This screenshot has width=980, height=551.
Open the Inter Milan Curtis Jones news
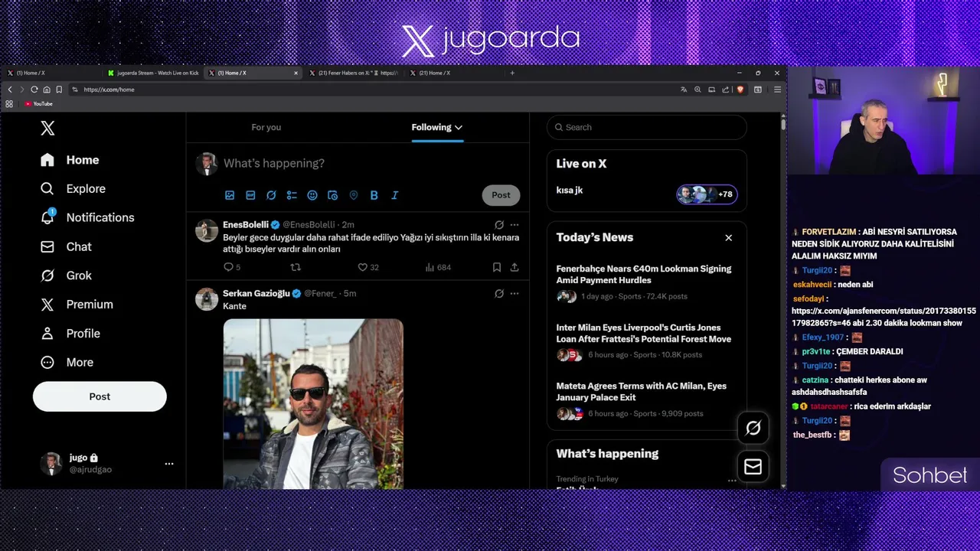point(647,341)
